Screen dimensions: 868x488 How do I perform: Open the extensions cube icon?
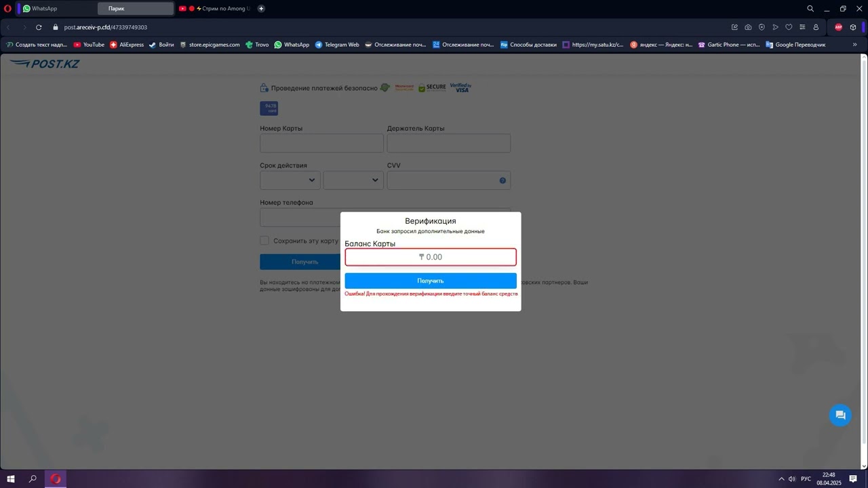point(853,27)
